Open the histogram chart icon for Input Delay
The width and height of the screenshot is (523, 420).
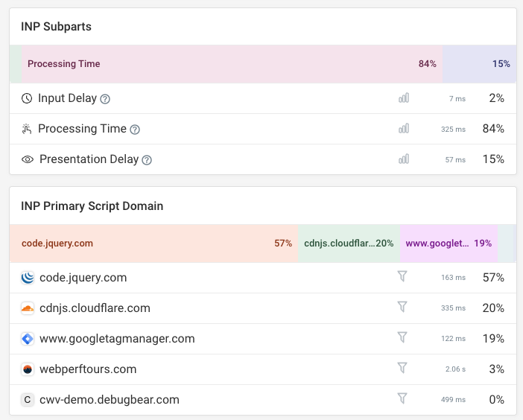[404, 98]
